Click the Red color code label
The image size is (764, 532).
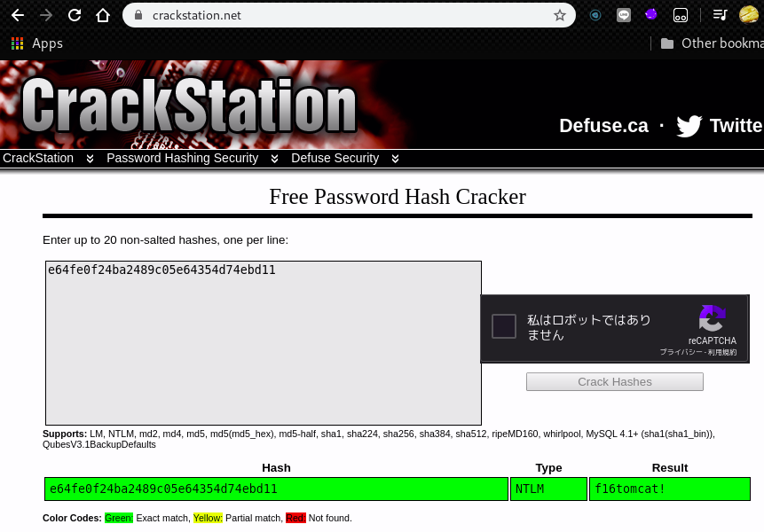click(x=295, y=518)
